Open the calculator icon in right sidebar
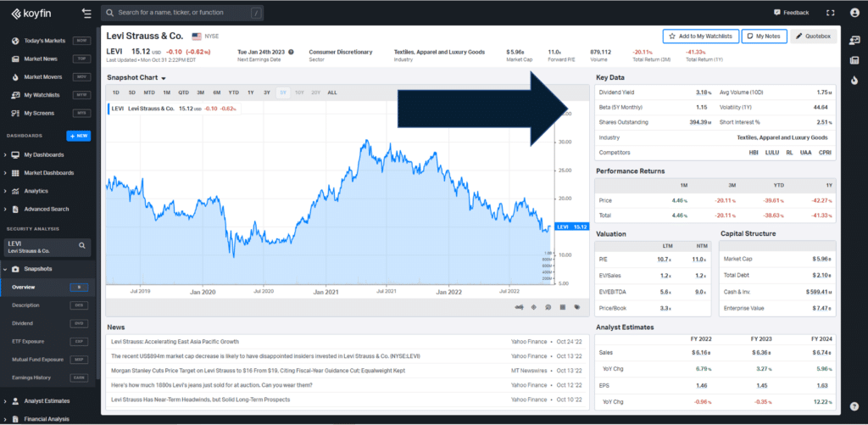Screen dimensions: 868x425 coord(854,60)
